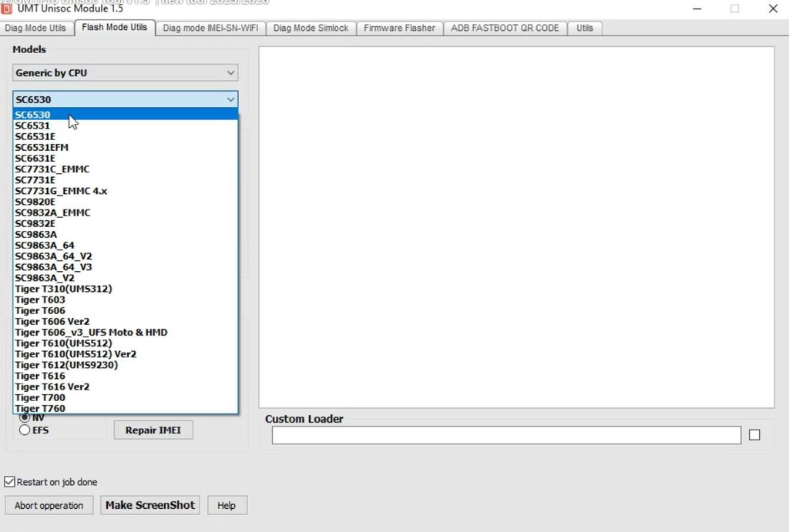The width and height of the screenshot is (789, 532).
Task: Select SC9863A_64_V2 option
Action: pos(126,256)
